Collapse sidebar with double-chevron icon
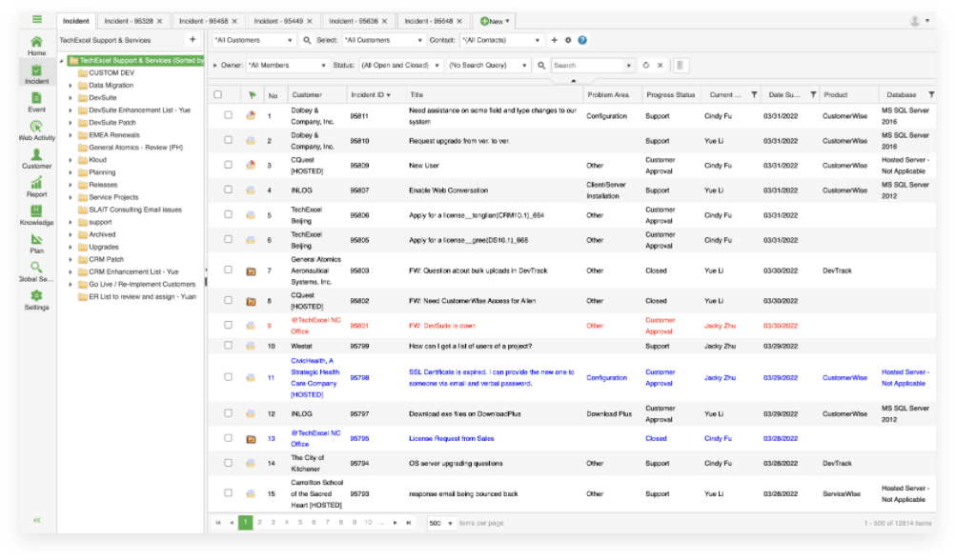This screenshot has width=955, height=560. [37, 520]
